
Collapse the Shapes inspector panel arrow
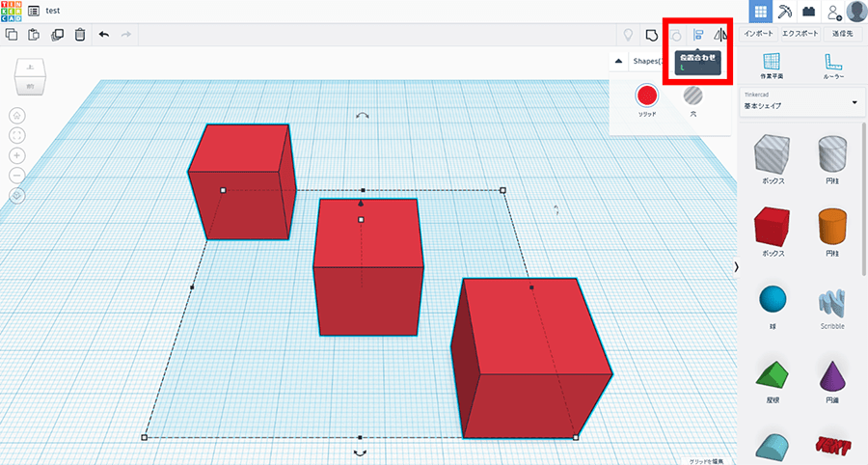pos(619,61)
